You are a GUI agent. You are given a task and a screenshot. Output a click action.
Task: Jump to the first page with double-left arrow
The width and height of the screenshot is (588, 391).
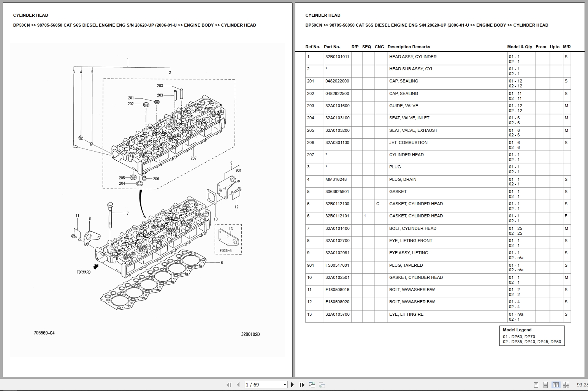(229, 385)
